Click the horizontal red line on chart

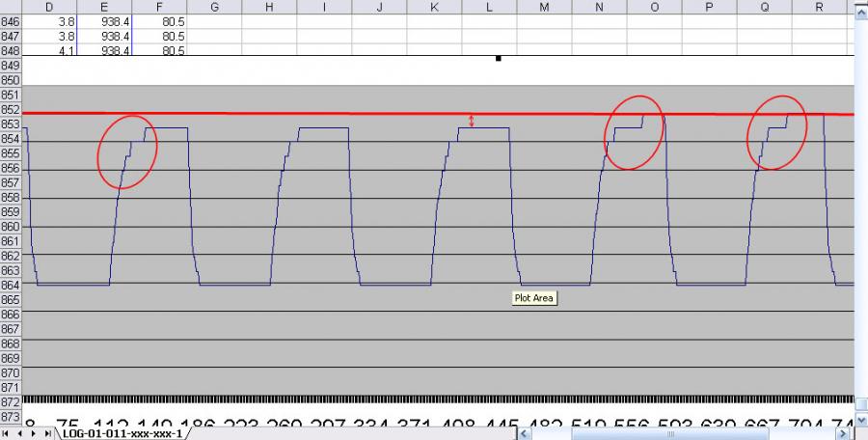pos(289,113)
